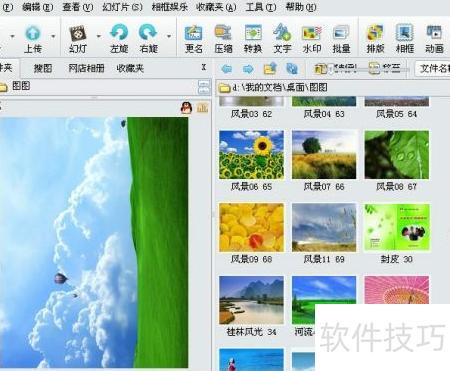450x371 pixels.
Task: Select the 风景11 cloudy sky thumbnail
Action: pyautogui.click(x=324, y=227)
